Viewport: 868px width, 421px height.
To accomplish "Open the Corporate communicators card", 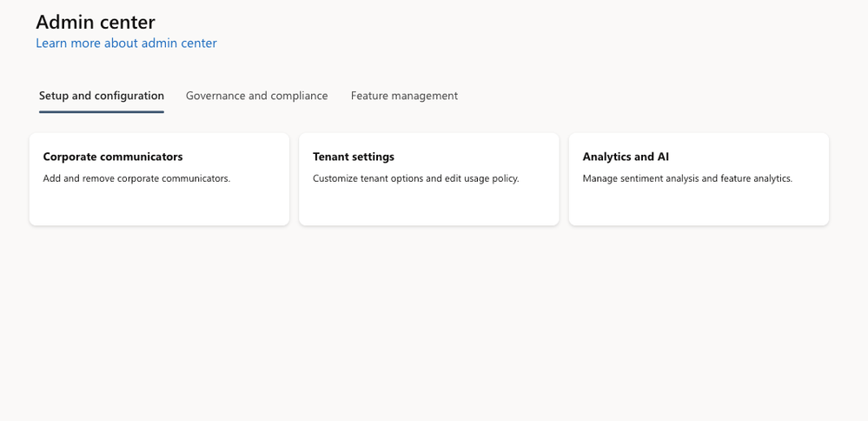I will pos(159,179).
